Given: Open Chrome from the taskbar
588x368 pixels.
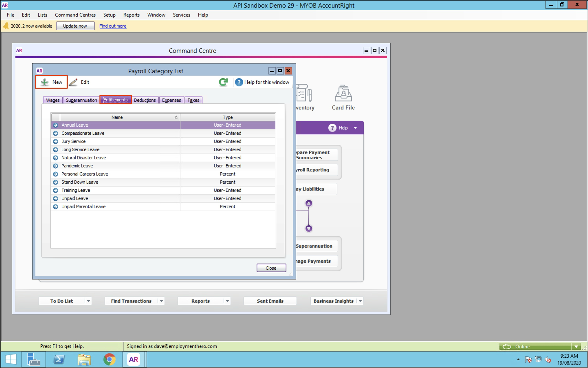Looking at the screenshot, I should (109, 359).
